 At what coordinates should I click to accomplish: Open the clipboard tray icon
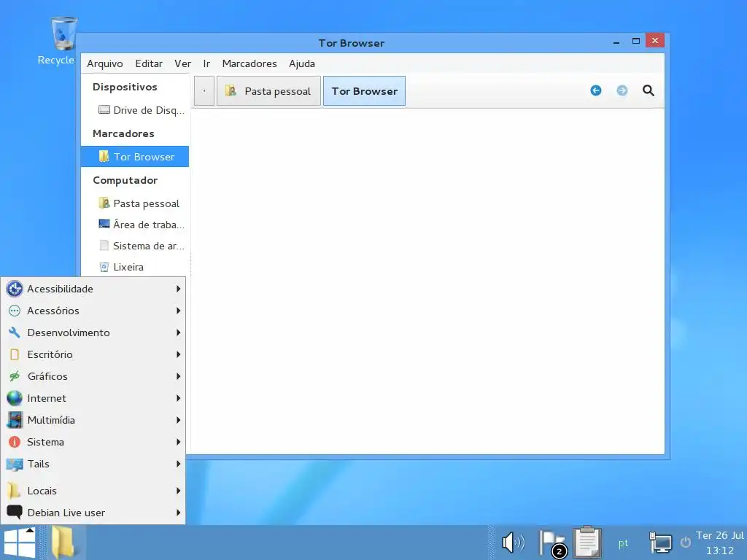587,542
